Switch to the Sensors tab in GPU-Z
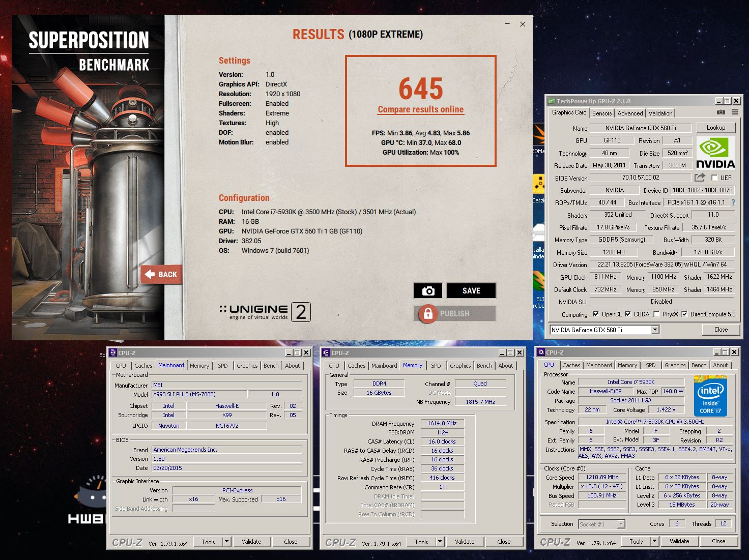 (x=602, y=113)
